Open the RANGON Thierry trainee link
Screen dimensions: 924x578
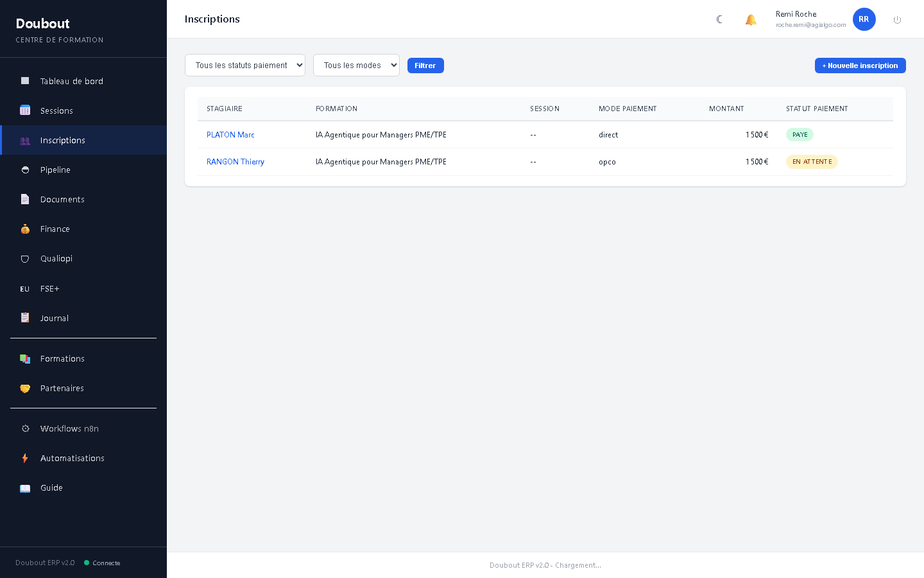(x=235, y=162)
